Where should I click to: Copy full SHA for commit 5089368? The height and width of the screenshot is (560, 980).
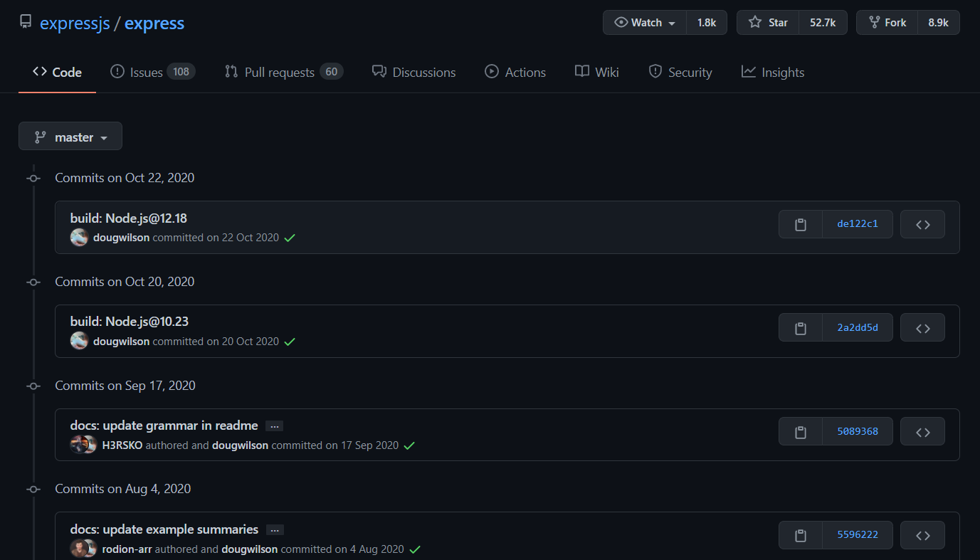point(801,431)
